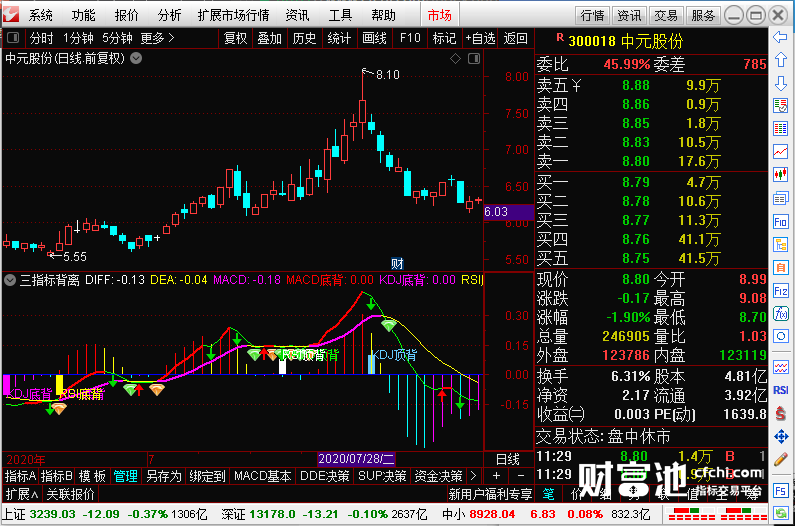Toggle chart panel icon beside diamond

click(474, 59)
